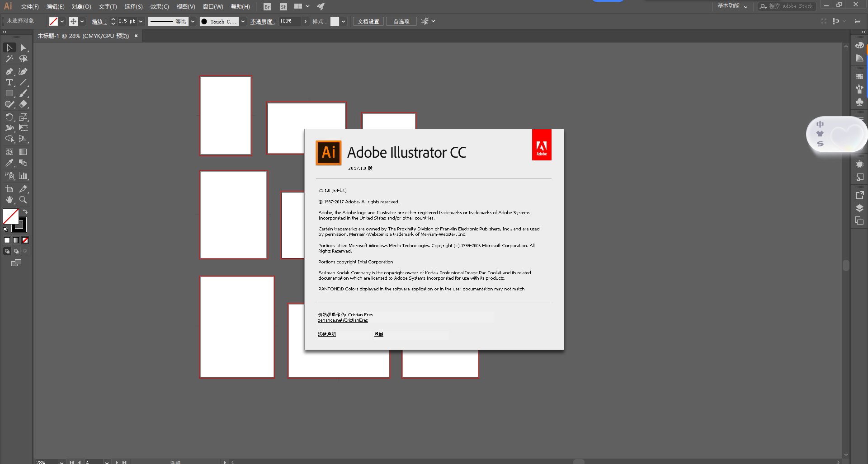868x464 pixels.
Task: Open the Symbols panel on the right
Action: [859, 103]
